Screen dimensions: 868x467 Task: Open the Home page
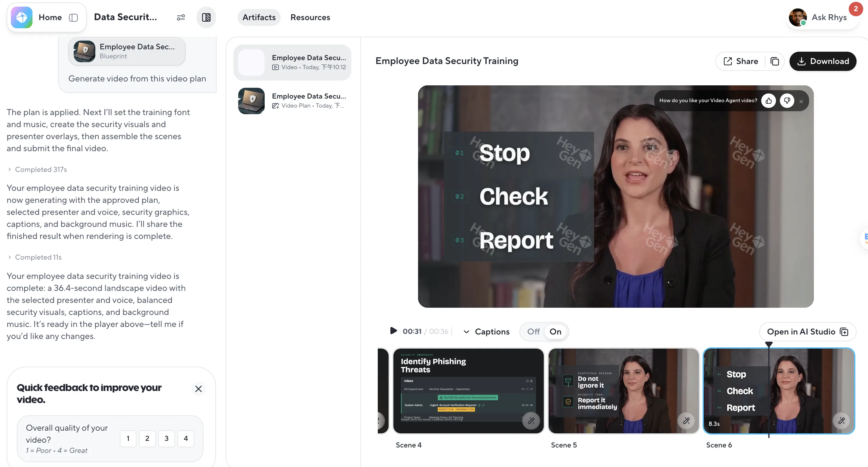50,17
